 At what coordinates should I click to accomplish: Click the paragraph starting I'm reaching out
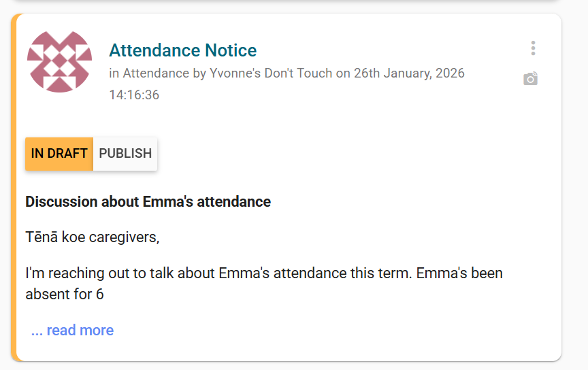tap(263, 273)
